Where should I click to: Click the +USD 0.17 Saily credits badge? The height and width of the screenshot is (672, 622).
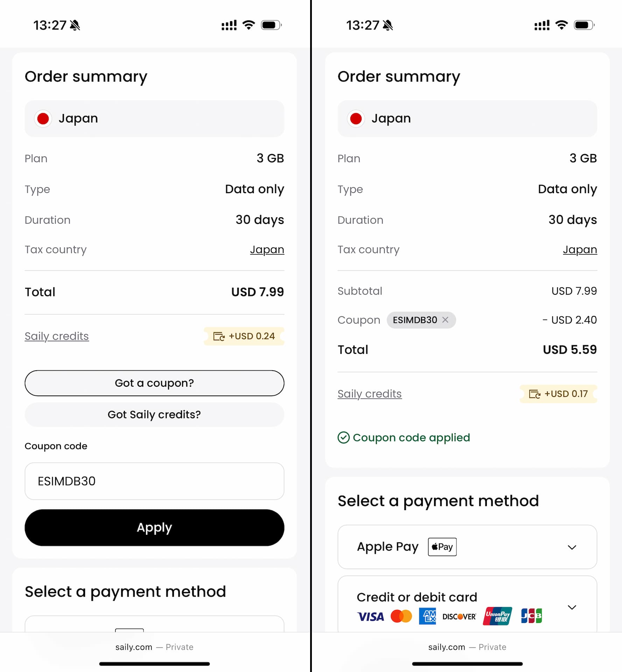pyautogui.click(x=558, y=394)
